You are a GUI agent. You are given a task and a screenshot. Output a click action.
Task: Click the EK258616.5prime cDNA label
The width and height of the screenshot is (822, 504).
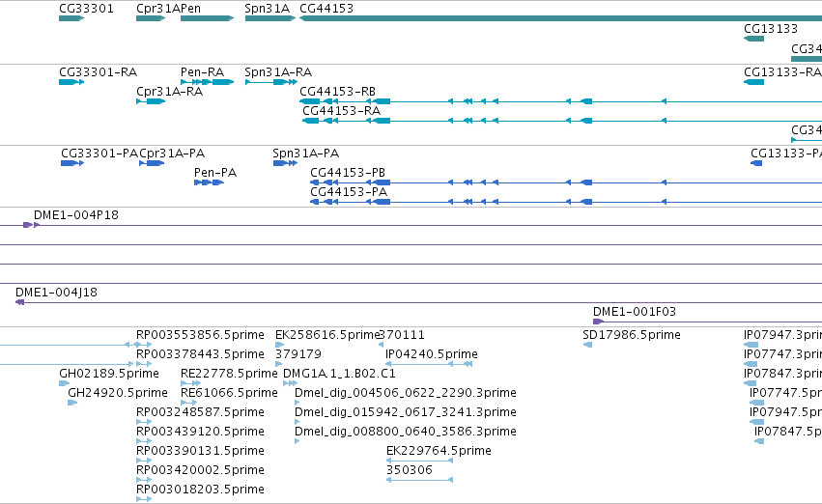pos(326,335)
